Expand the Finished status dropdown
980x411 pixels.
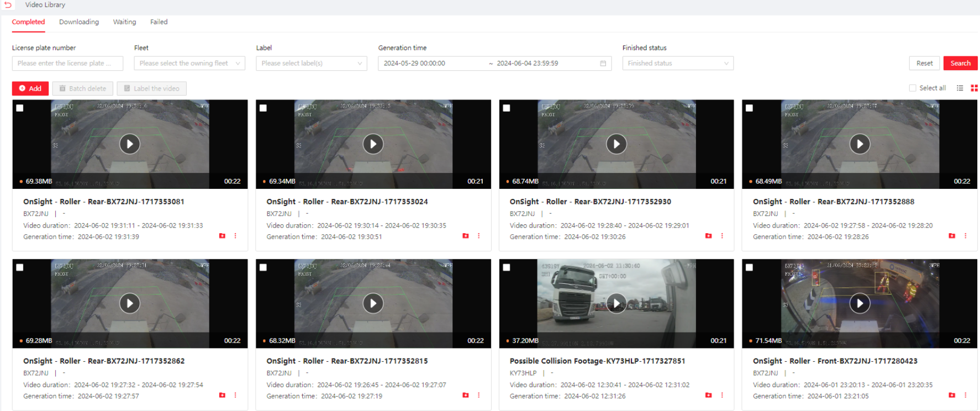tap(677, 64)
